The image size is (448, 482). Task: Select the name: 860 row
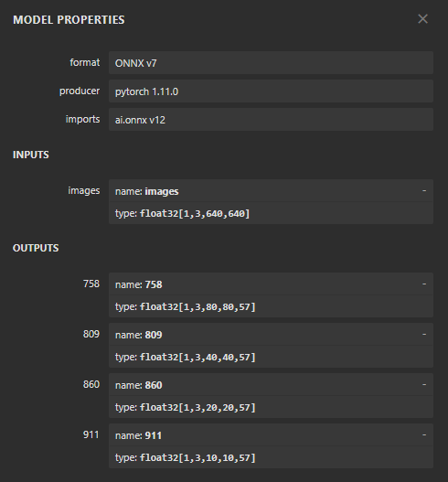[x=271, y=384]
